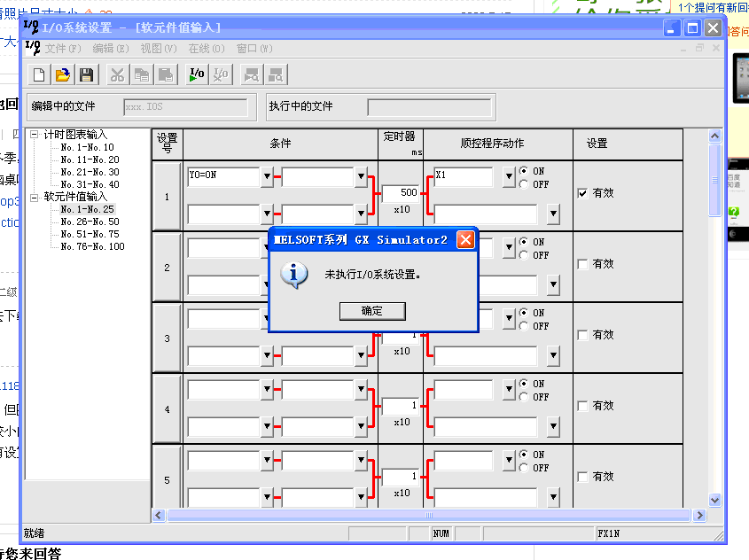Select No.26-No.50 in the tree
Screen dimensions: 749x560
(x=90, y=222)
